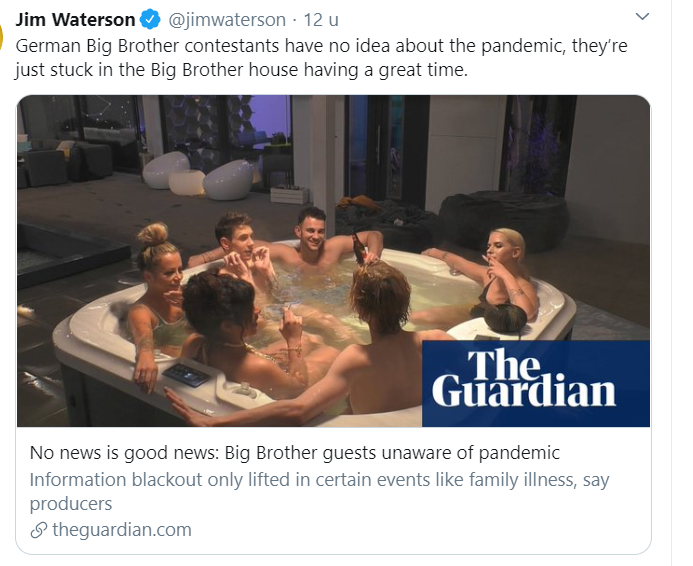Click the dark beanbag in photo background
693x566 pixels.
(504, 221)
